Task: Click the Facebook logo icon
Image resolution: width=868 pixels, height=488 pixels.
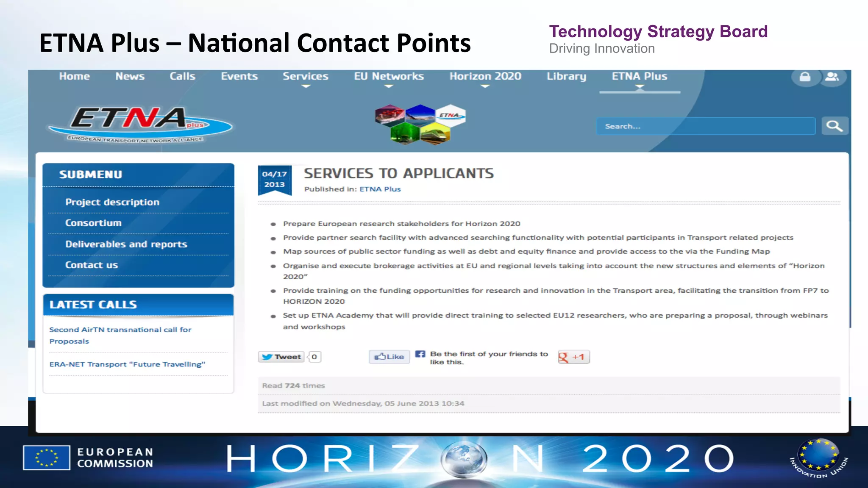Action: (420, 354)
